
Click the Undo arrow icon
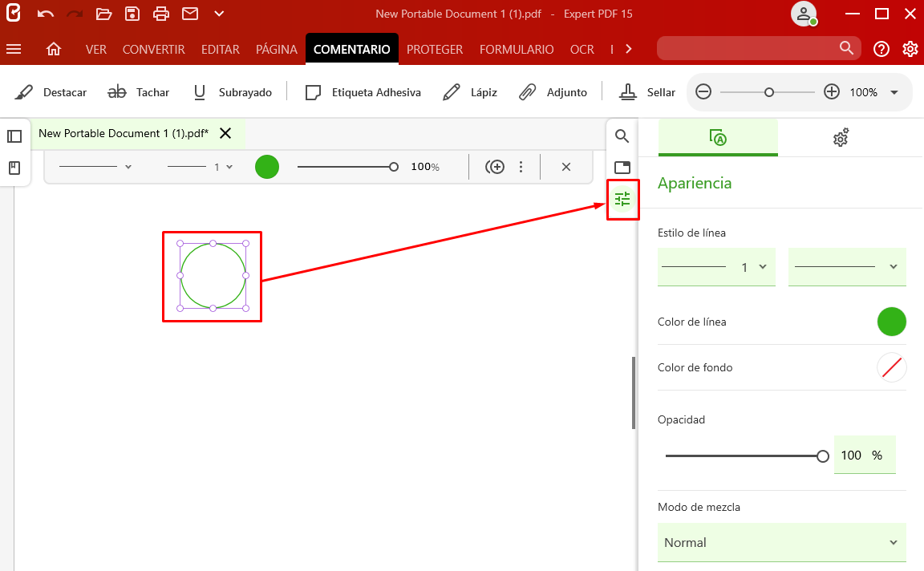click(x=46, y=14)
